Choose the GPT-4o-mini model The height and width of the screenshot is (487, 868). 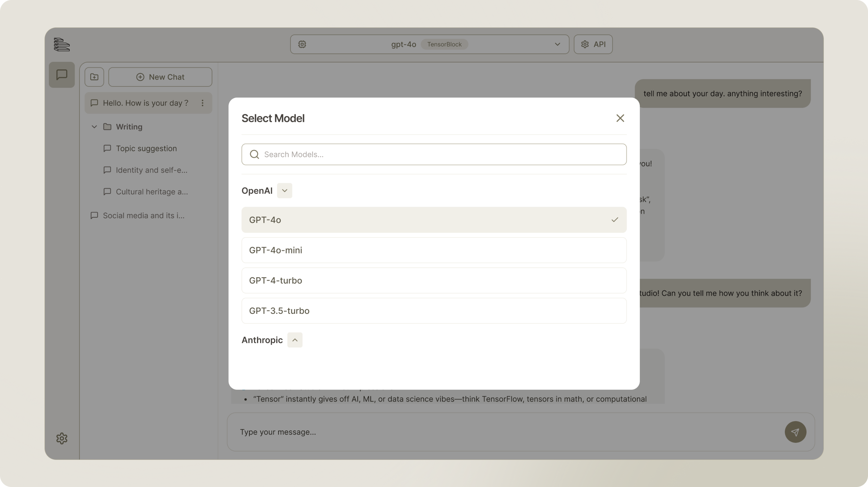click(434, 250)
